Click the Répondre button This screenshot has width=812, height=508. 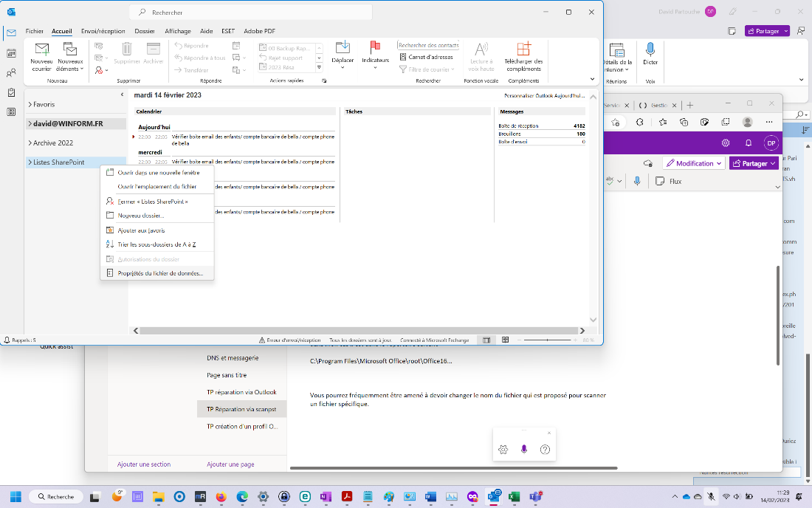[192, 46]
